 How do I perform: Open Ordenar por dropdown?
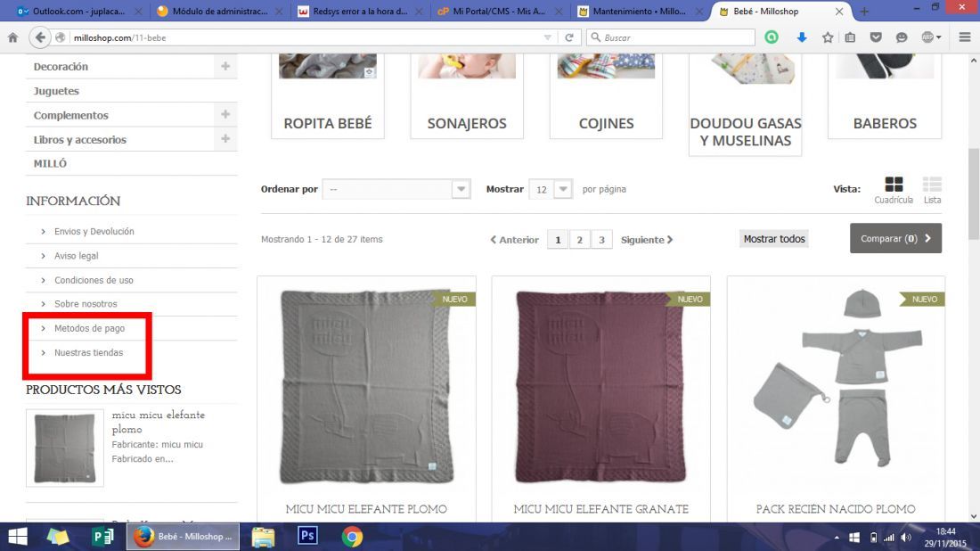tap(396, 189)
